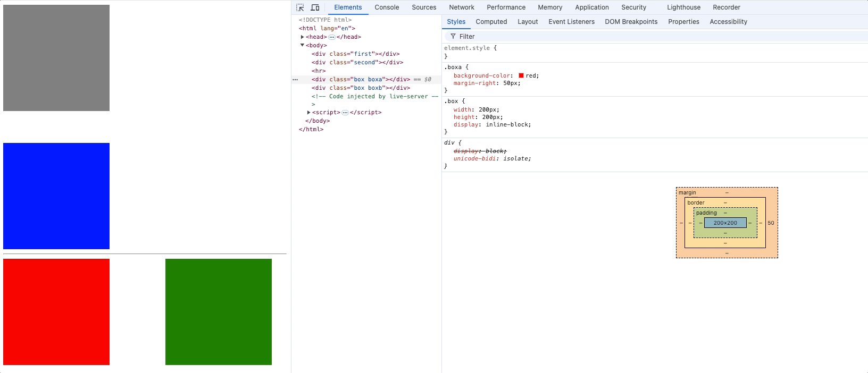This screenshot has width=868, height=373.
Task: Click the border label in box model
Action: (x=696, y=203)
